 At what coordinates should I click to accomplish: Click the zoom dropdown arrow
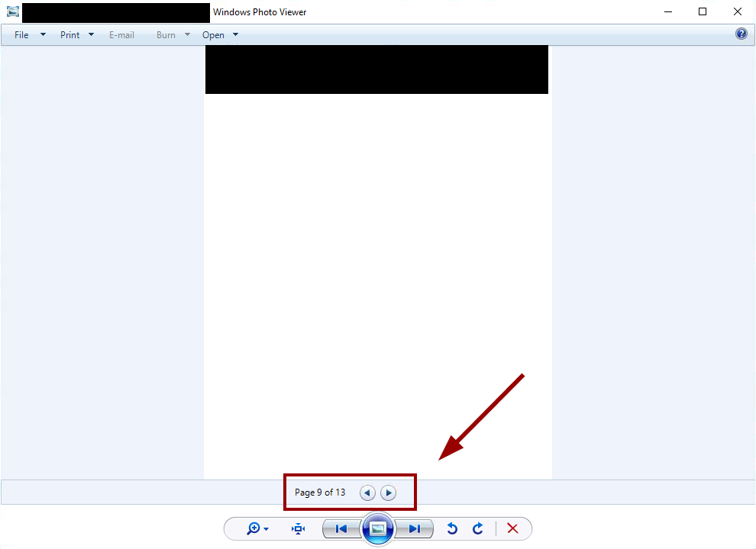(x=267, y=529)
